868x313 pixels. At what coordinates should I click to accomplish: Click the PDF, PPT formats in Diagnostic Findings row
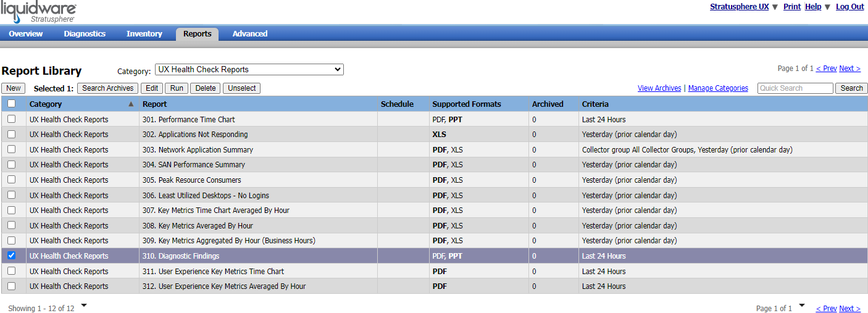pyautogui.click(x=448, y=256)
